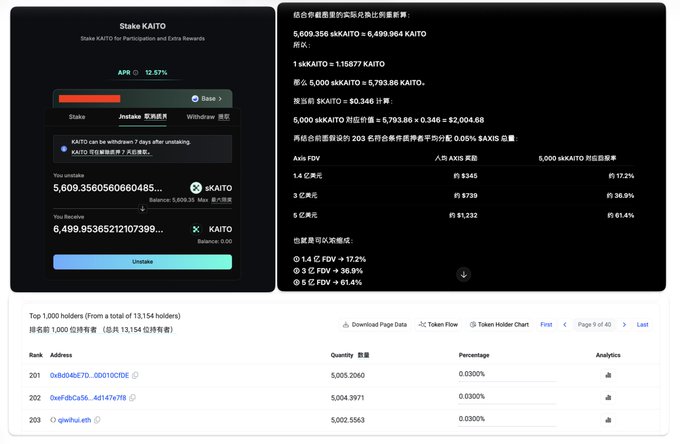Click the unstake amount input field
The image size is (680, 444).
108,188
